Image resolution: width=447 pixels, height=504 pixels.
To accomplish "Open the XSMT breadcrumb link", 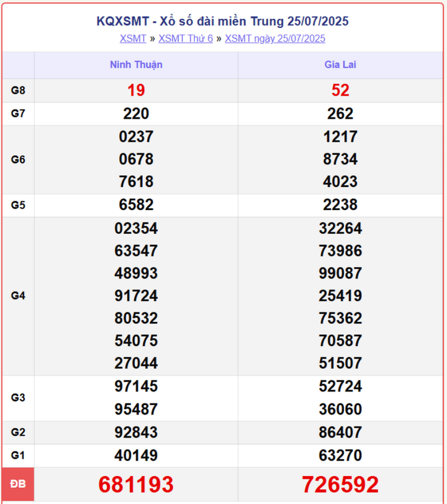I will click(x=133, y=39).
